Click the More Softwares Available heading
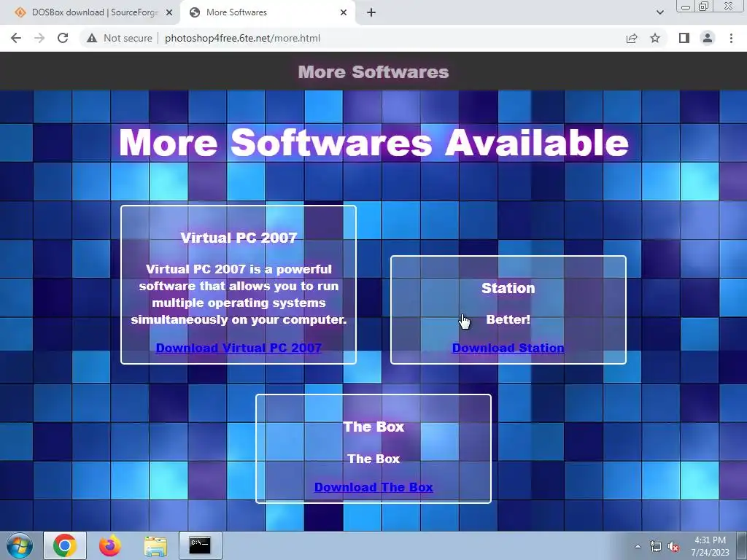Viewport: 747px width, 560px height. (373, 142)
